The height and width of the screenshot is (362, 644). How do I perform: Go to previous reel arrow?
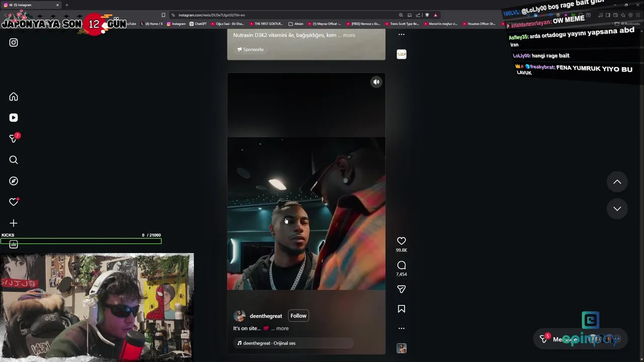click(617, 182)
